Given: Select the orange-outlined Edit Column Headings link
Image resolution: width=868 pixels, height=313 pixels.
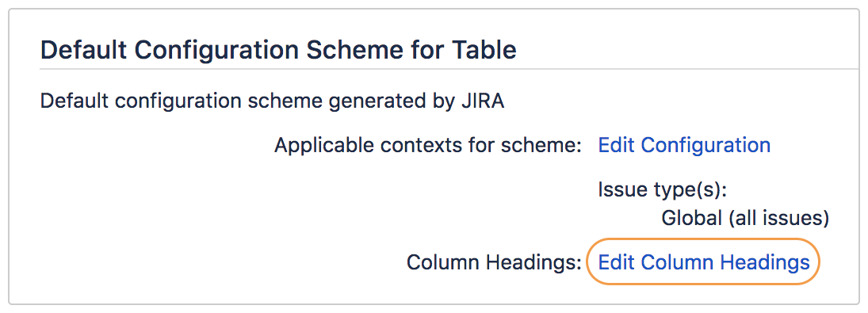Looking at the screenshot, I should (x=704, y=262).
